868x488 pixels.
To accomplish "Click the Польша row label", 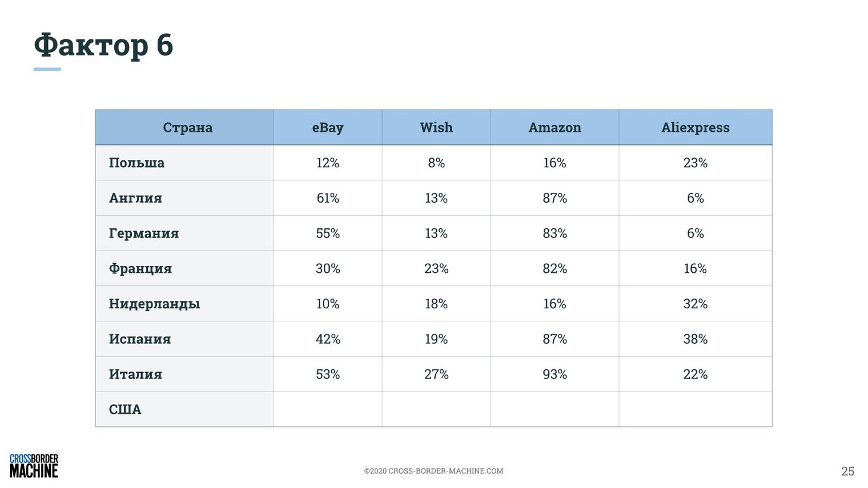I will [136, 163].
